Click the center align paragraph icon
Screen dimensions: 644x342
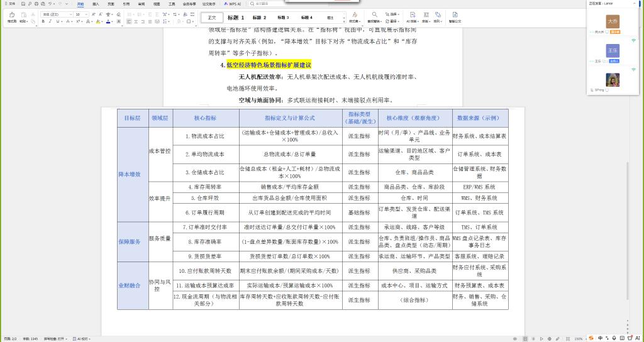pos(137,21)
